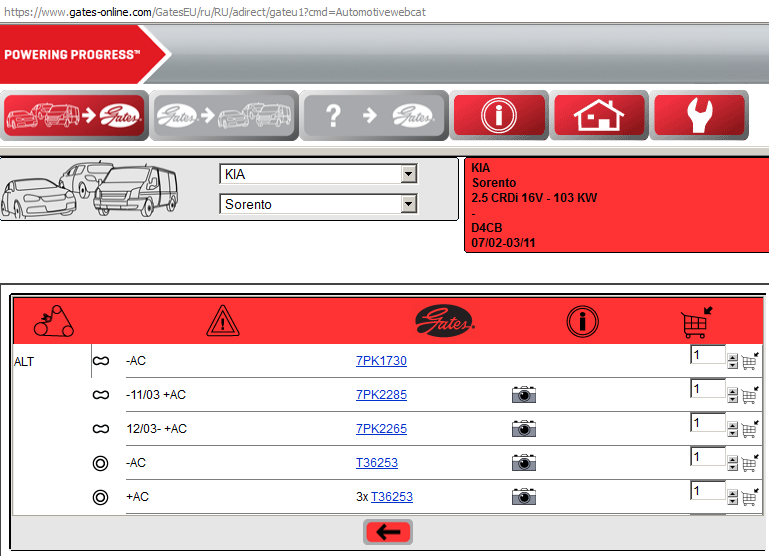Click the T36253 link in -AC row
Screen dimensions: 769x556
click(x=378, y=463)
